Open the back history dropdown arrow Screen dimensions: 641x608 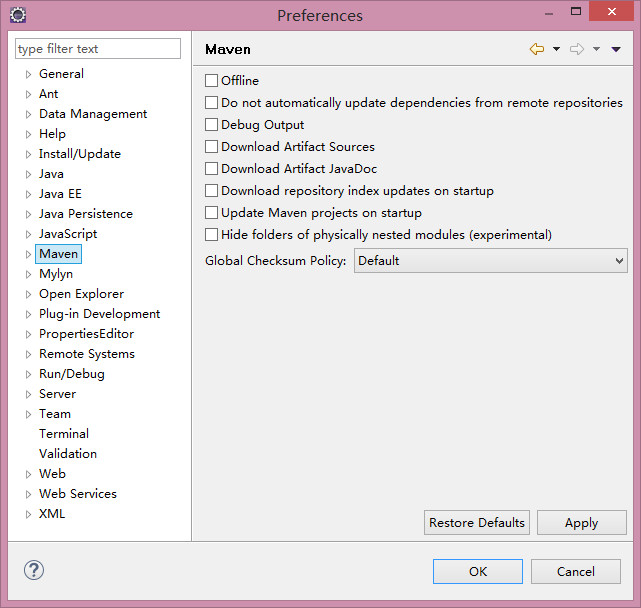(x=556, y=49)
